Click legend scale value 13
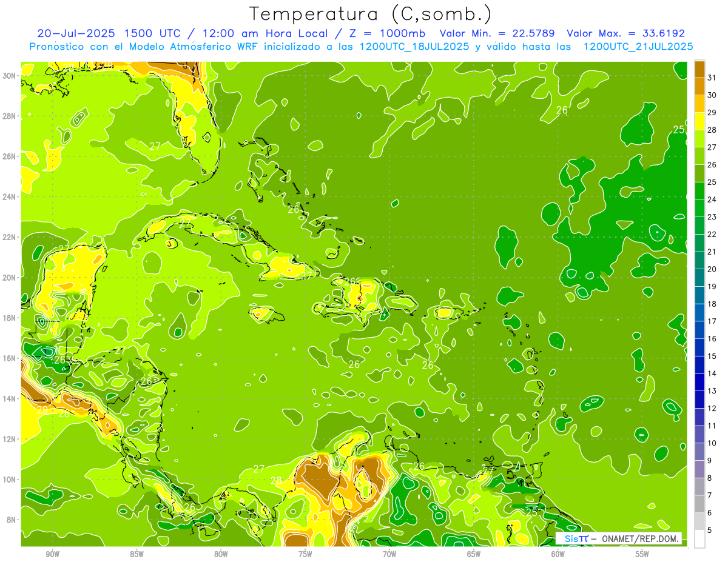The image size is (728, 562). click(712, 391)
